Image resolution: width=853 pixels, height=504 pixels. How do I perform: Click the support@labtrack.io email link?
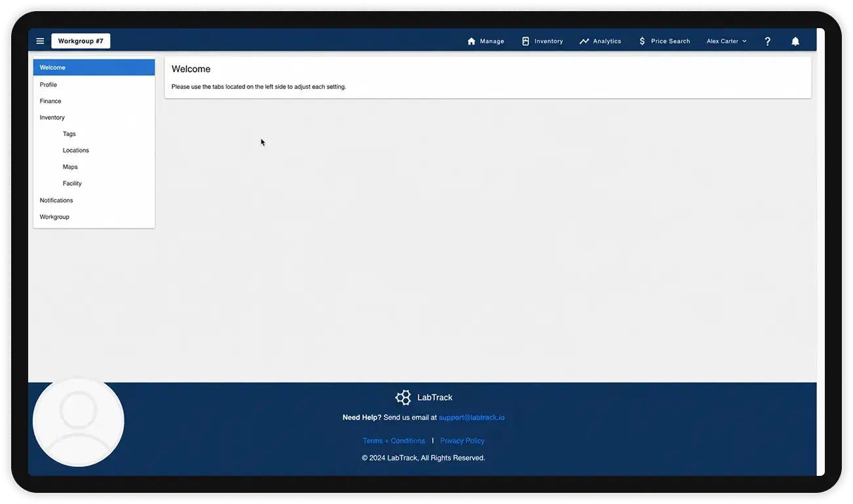pyautogui.click(x=472, y=418)
